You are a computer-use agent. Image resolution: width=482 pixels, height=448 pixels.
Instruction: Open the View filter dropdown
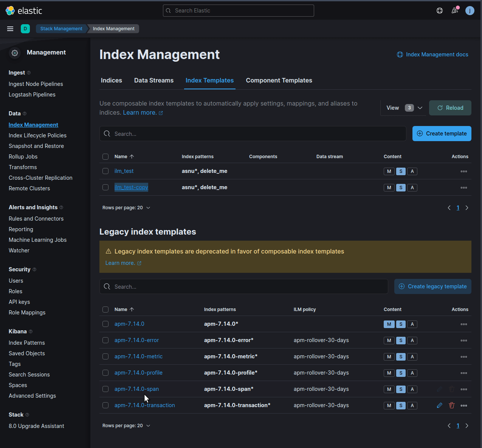click(x=403, y=108)
